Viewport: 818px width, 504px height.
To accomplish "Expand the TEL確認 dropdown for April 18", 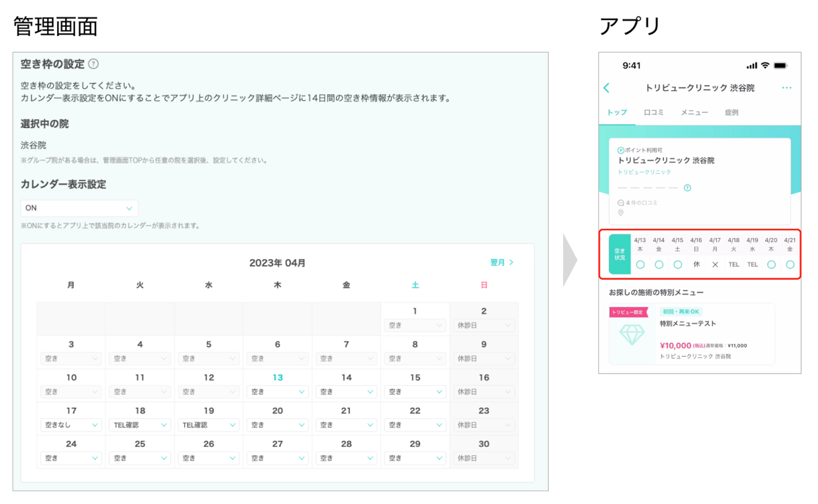I will pos(140,425).
